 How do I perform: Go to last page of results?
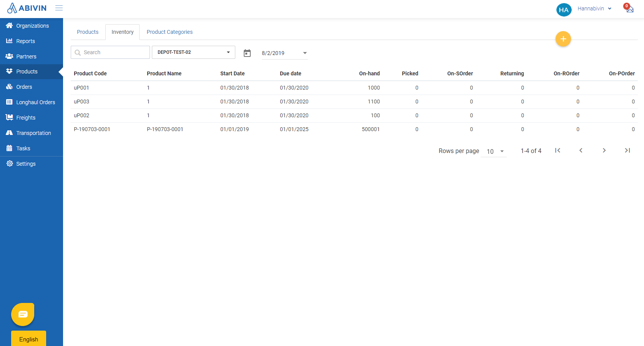pyautogui.click(x=627, y=150)
